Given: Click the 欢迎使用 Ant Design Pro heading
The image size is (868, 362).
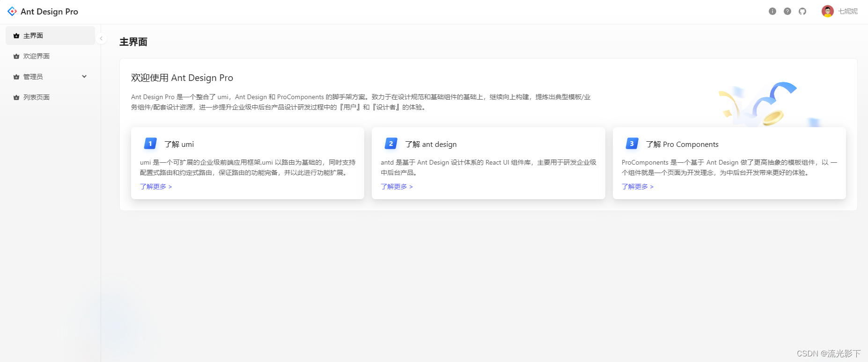Looking at the screenshot, I should [182, 78].
